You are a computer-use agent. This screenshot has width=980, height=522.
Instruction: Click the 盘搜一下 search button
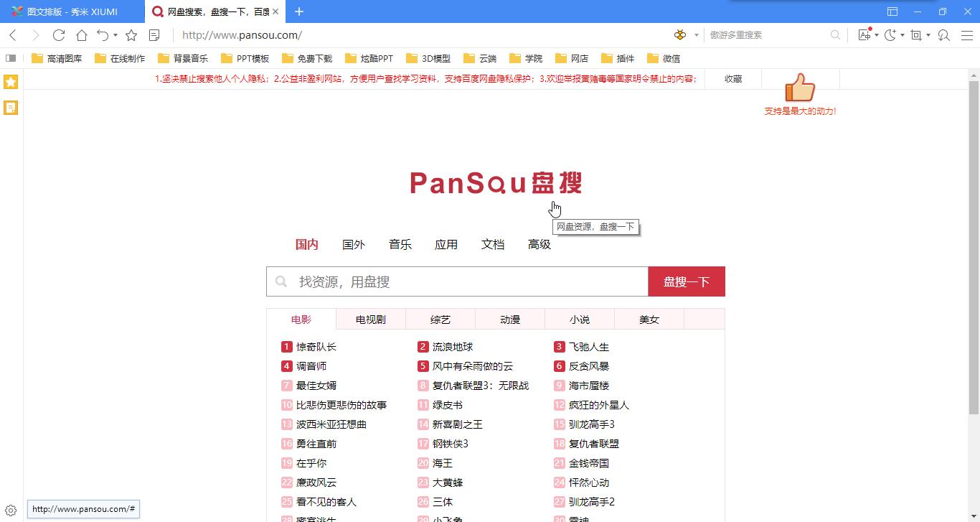(x=686, y=281)
